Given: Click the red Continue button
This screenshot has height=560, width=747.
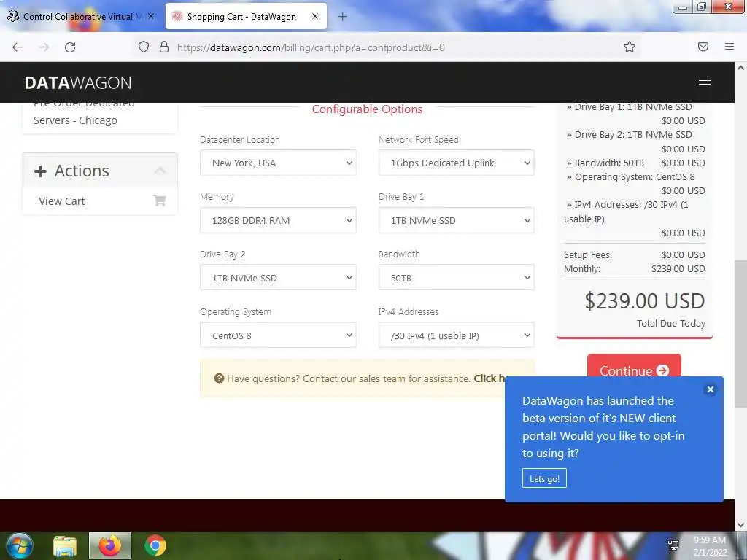Looking at the screenshot, I should click(634, 366).
